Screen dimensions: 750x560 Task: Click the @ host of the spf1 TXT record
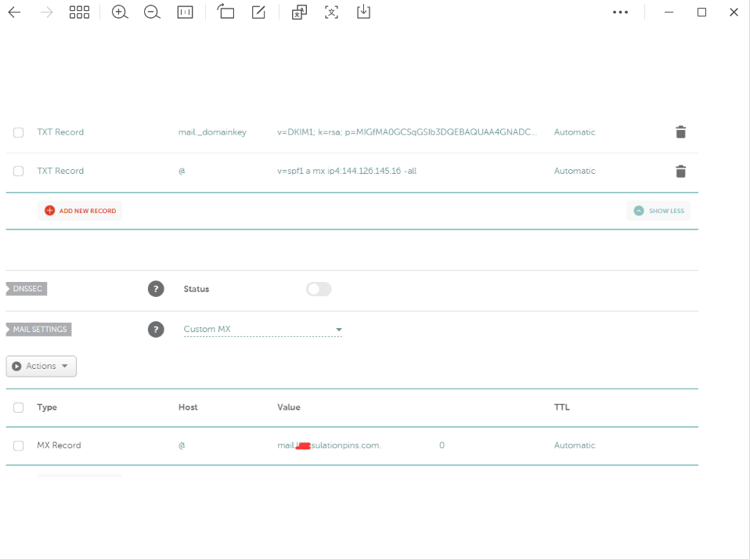click(x=182, y=171)
